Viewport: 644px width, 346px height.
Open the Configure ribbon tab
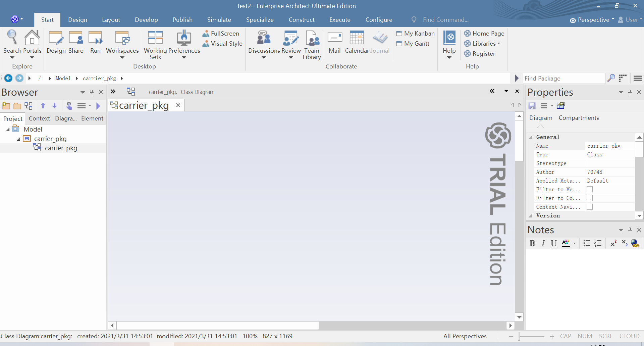point(379,20)
